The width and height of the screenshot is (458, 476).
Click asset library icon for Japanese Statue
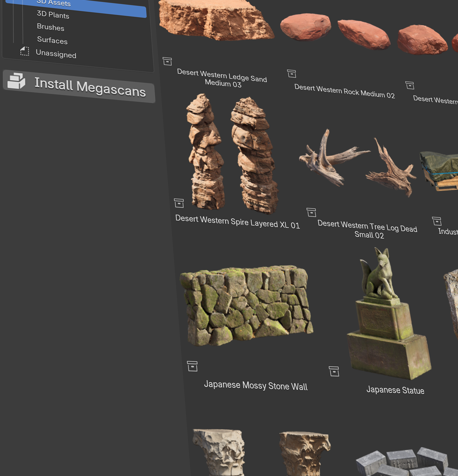pos(334,371)
